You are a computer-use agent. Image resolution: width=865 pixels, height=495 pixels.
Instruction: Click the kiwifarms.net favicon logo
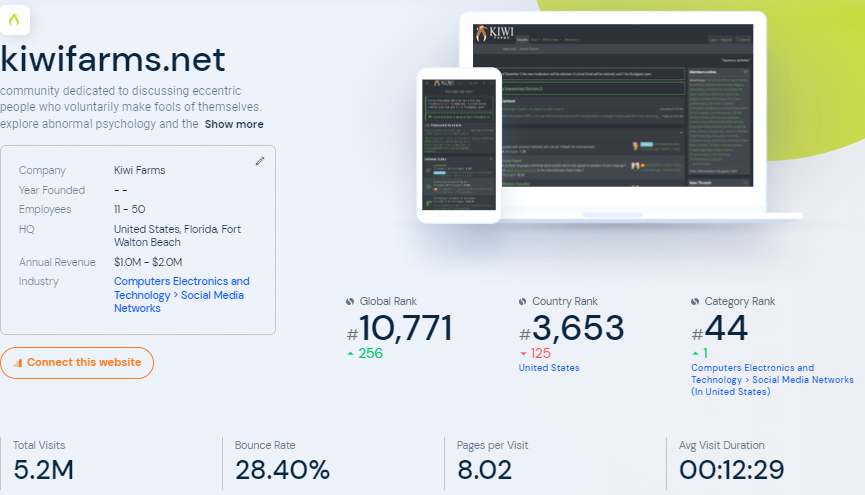click(14, 20)
